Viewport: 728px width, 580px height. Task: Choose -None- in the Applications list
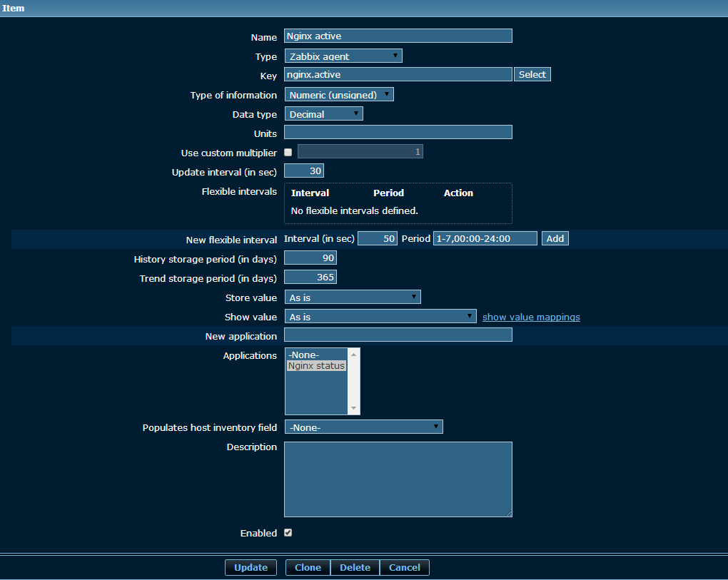click(305, 355)
